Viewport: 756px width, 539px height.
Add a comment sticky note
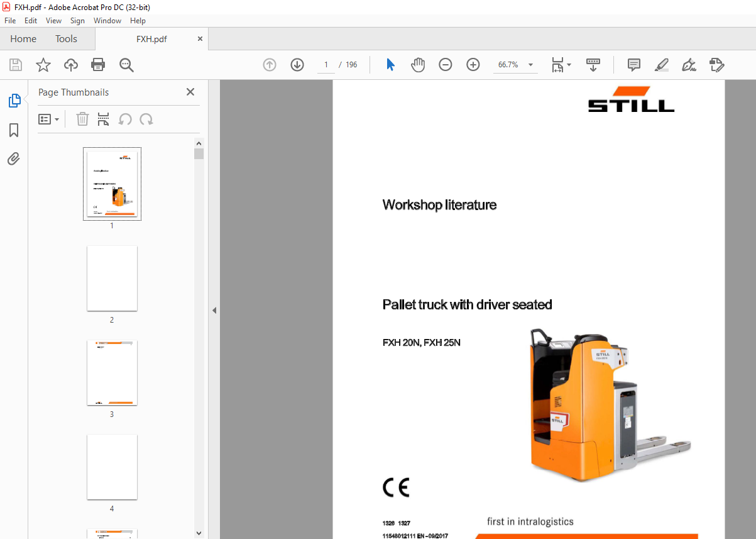coord(634,65)
